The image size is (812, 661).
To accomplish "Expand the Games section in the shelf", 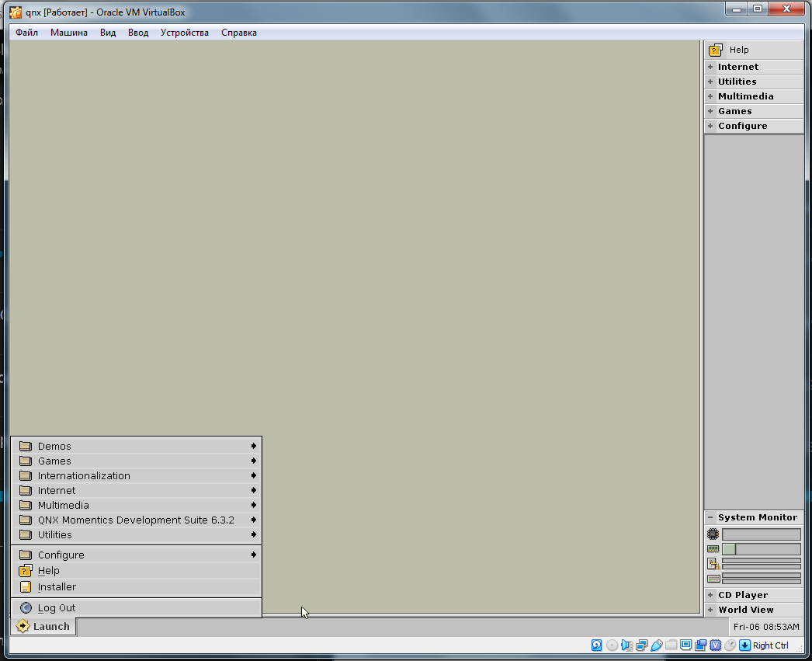I will click(754, 111).
